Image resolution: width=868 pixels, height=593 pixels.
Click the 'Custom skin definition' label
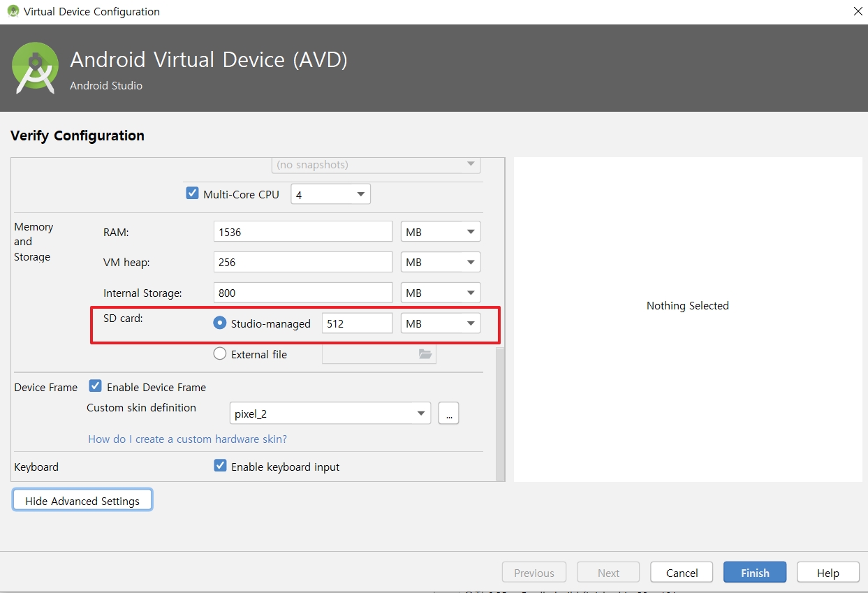[x=141, y=407]
